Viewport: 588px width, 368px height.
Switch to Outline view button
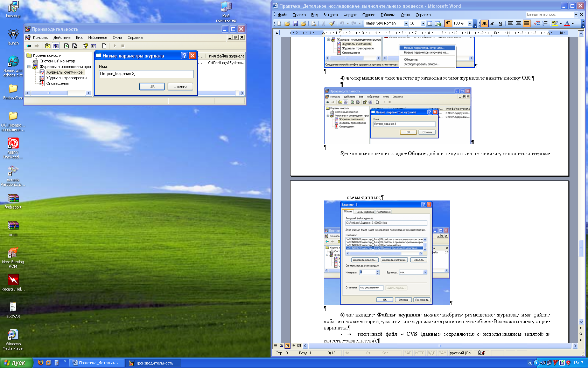tap(293, 346)
